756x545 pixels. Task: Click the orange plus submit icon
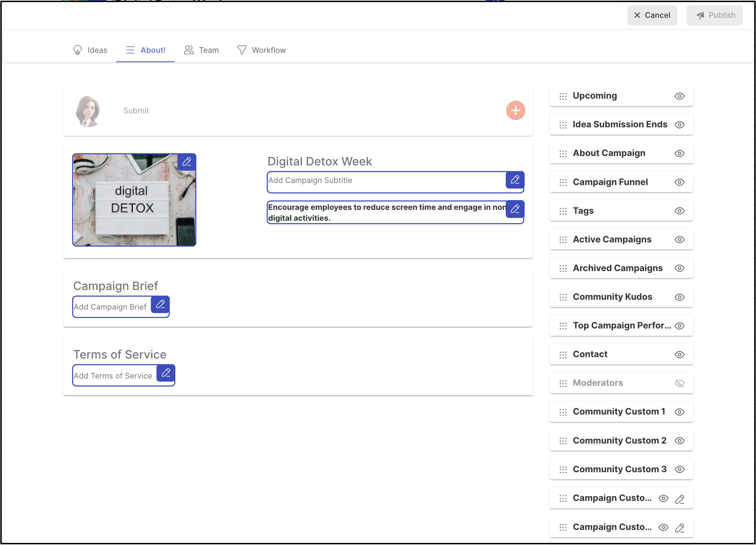pyautogui.click(x=516, y=111)
